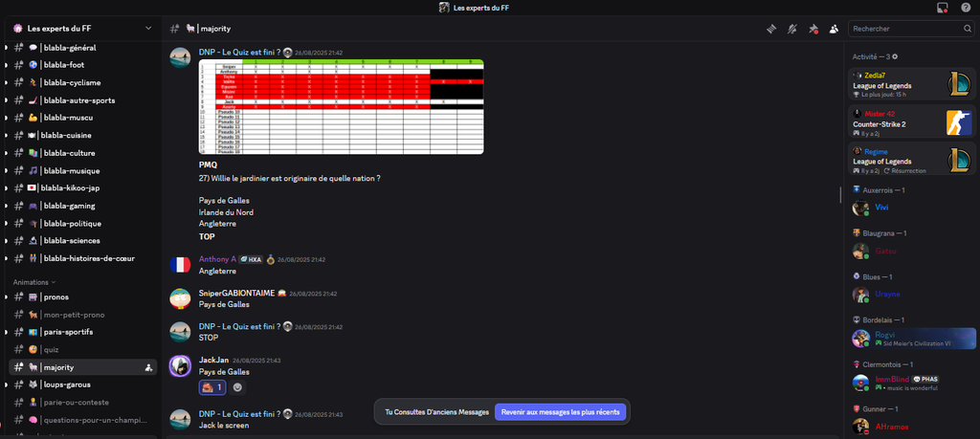Click invite icon on majority channel
Image resolution: width=980 pixels, height=439 pixels.
click(147, 367)
